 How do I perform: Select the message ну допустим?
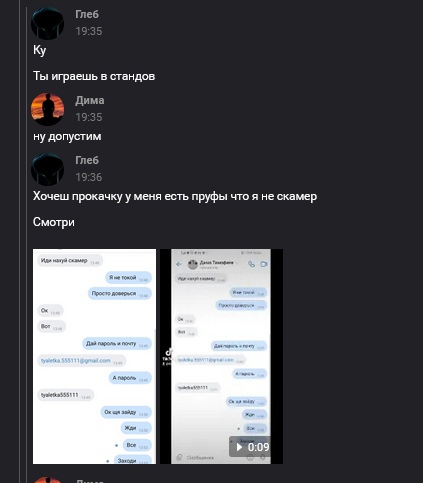67,137
